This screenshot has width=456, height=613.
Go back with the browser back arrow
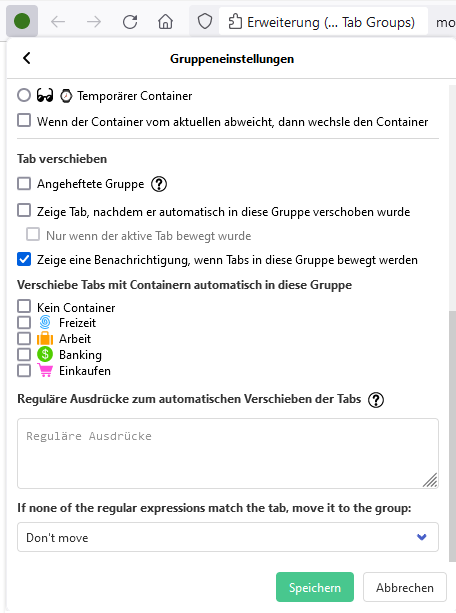(58, 22)
